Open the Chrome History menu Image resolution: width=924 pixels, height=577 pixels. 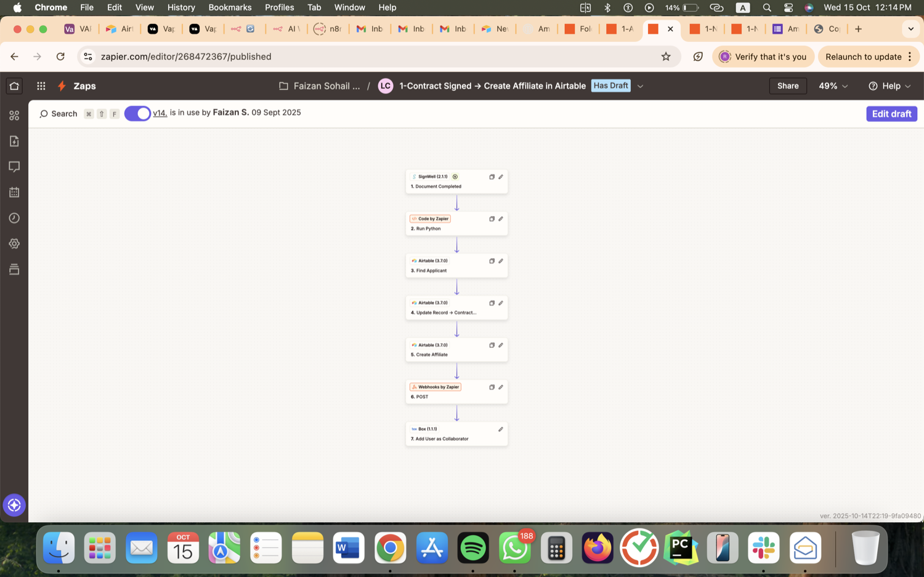pos(181,7)
